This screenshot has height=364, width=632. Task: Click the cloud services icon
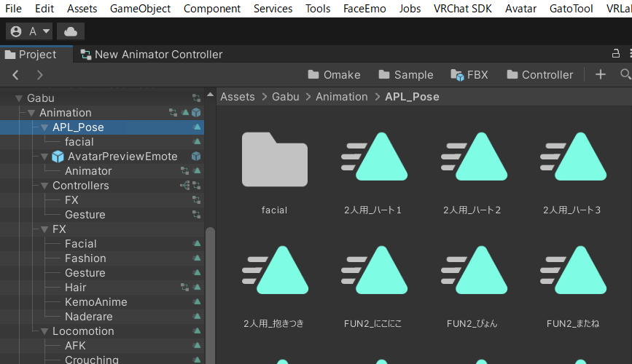(x=70, y=31)
